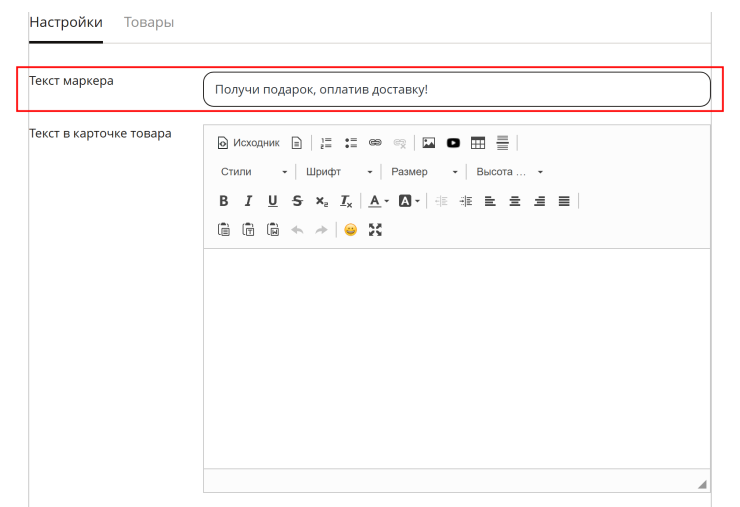This screenshot has width=740, height=507.
Task: Insert an image via picture icon
Action: click(x=429, y=143)
